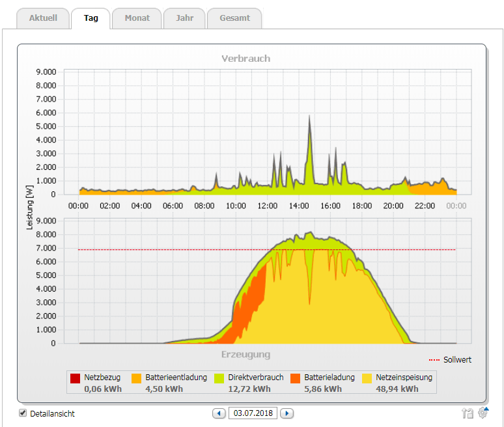This screenshot has width=504, height=427.
Task: Click the date field 03.07.2018
Action: click(253, 413)
